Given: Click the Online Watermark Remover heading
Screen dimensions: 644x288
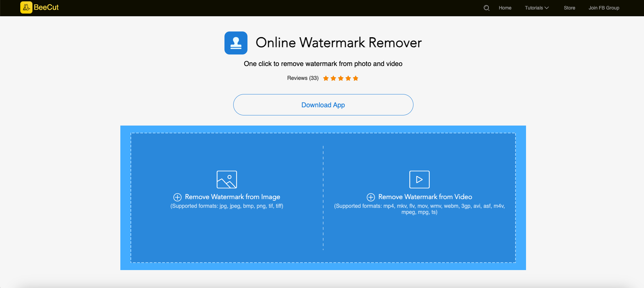Looking at the screenshot, I should (339, 43).
